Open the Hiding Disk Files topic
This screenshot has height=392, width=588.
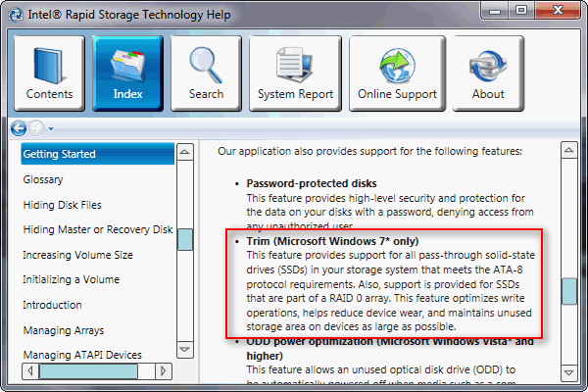pyautogui.click(x=63, y=205)
